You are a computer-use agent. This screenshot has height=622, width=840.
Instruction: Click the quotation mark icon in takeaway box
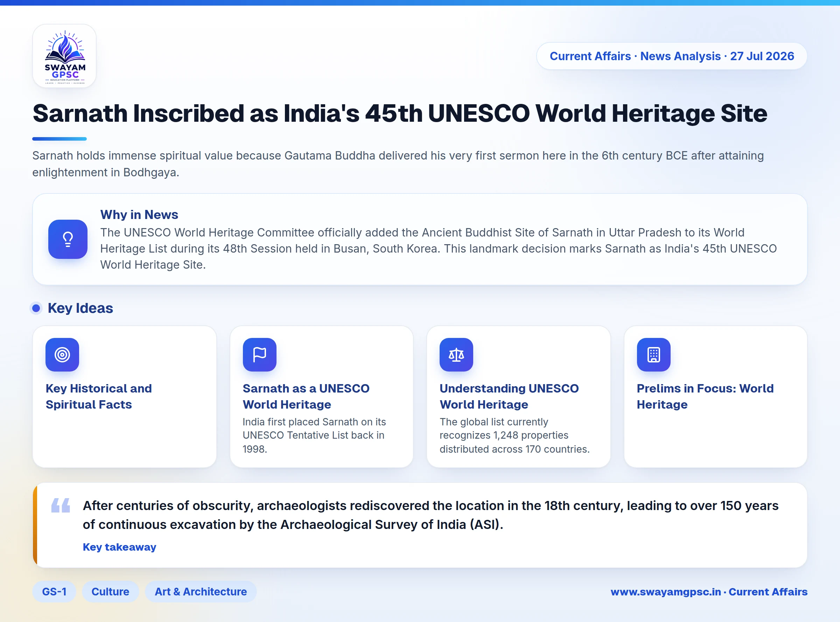click(61, 505)
